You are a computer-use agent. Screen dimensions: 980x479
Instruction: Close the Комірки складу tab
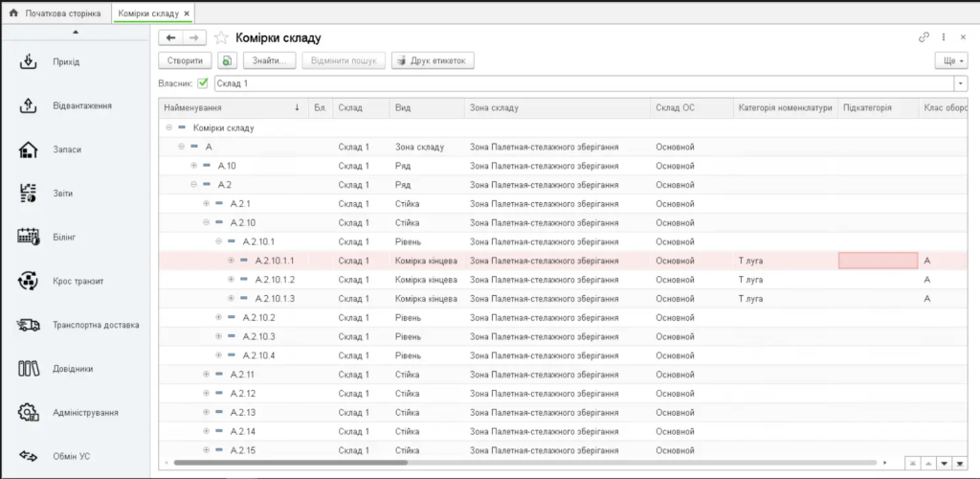(187, 13)
